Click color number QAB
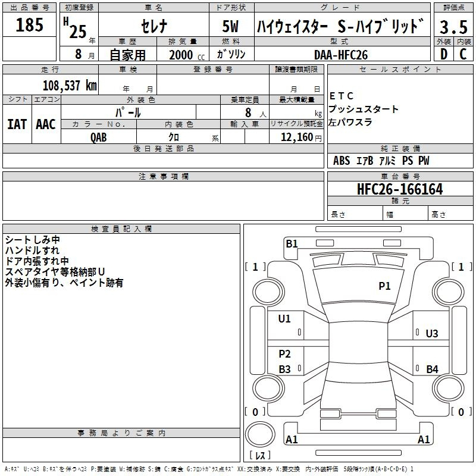This screenshot has width=476, height=476. (x=99, y=137)
